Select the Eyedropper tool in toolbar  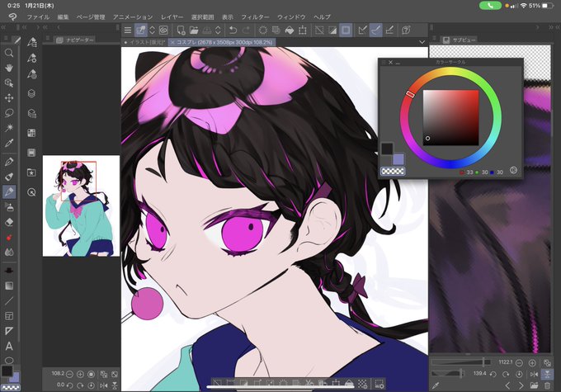[9, 143]
